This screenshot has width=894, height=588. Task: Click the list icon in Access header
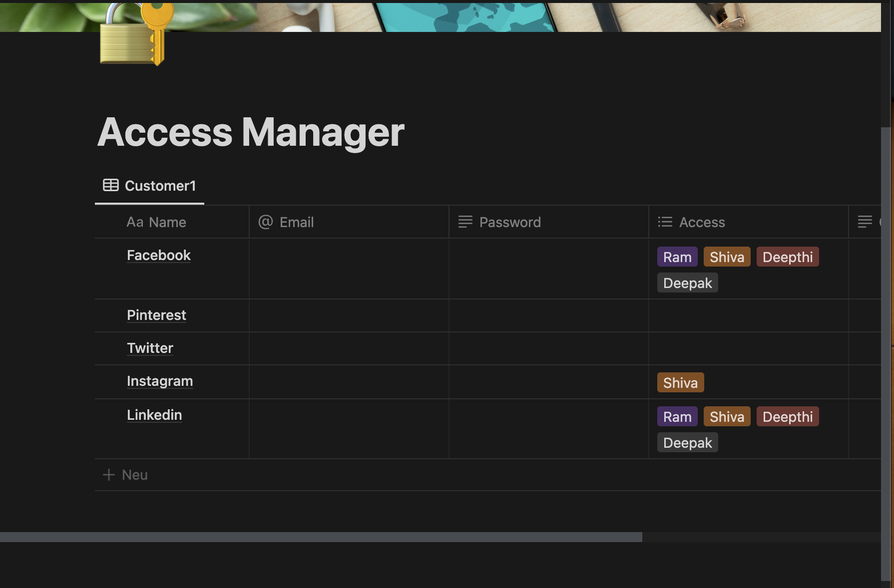(x=665, y=222)
